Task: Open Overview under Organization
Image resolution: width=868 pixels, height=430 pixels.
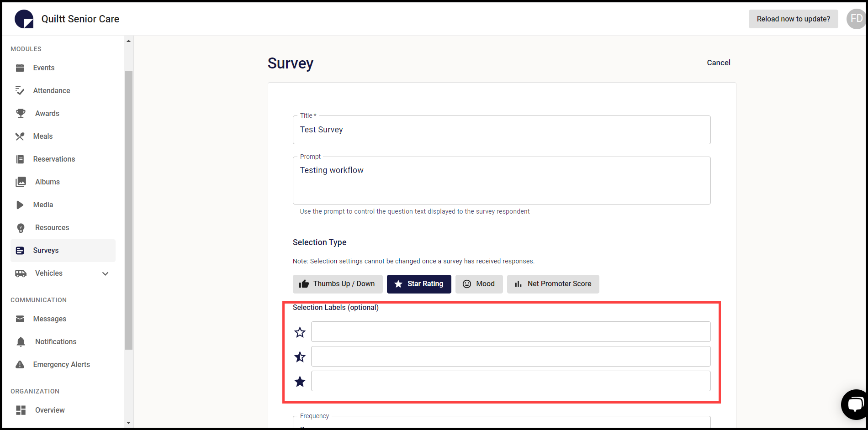Action: [63, 410]
